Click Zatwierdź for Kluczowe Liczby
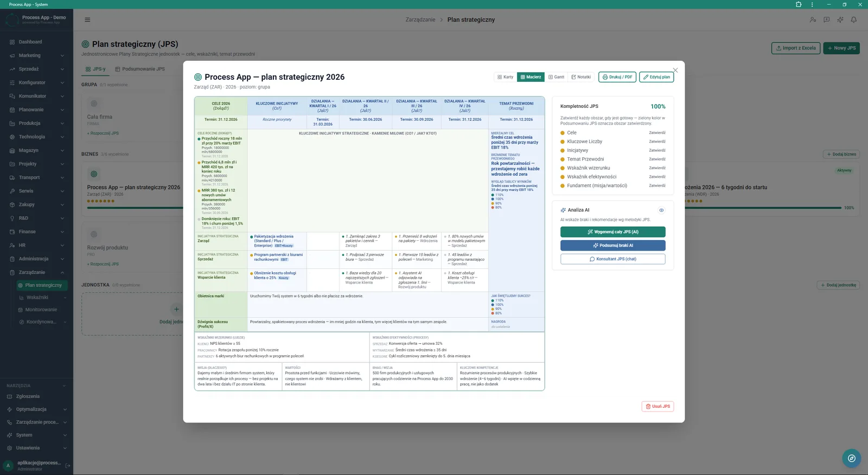Viewport: 868px width, 475px height. tap(657, 142)
